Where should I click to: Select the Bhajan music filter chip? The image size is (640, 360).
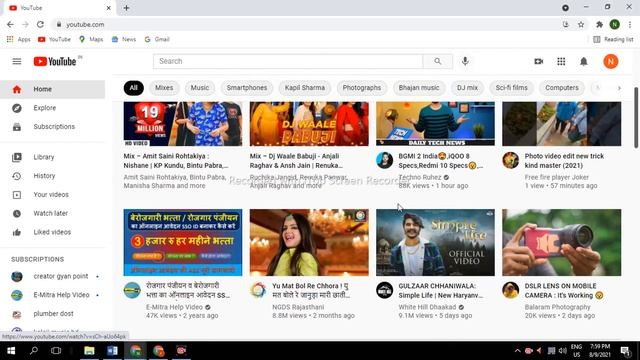(x=419, y=88)
